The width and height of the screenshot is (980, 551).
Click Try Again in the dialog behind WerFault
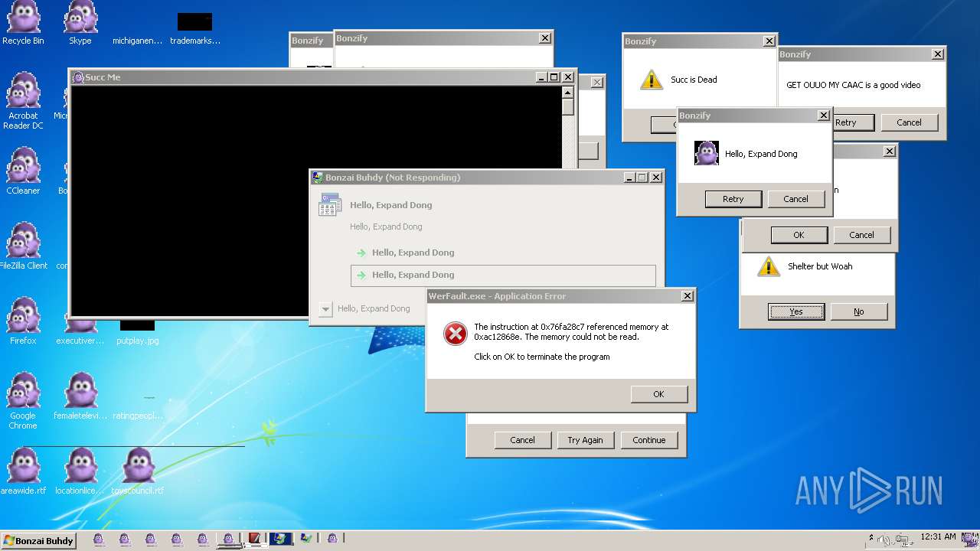click(x=585, y=440)
